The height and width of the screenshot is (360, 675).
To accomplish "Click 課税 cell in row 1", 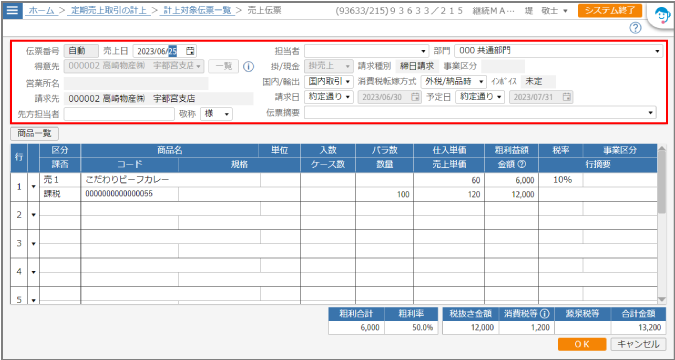I will click(60, 194).
